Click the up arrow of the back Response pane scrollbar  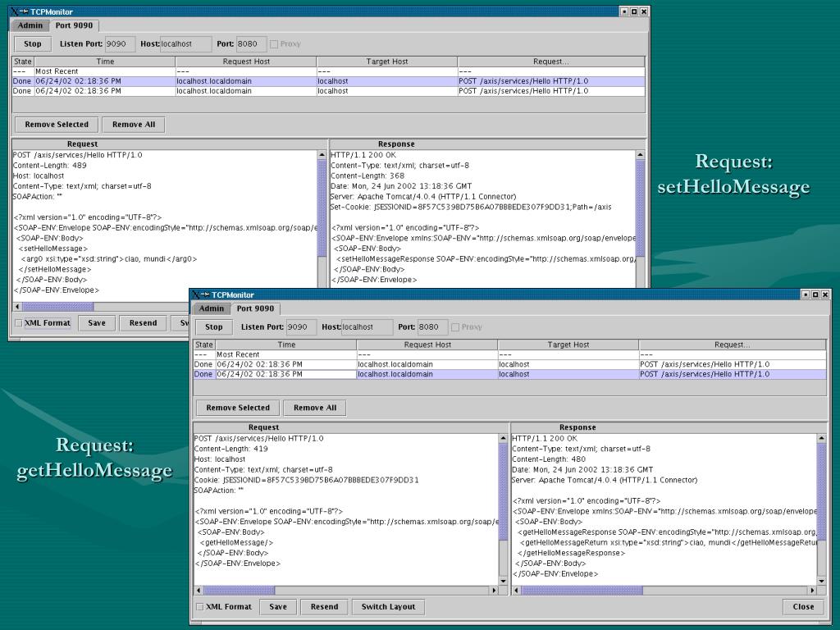(640, 155)
